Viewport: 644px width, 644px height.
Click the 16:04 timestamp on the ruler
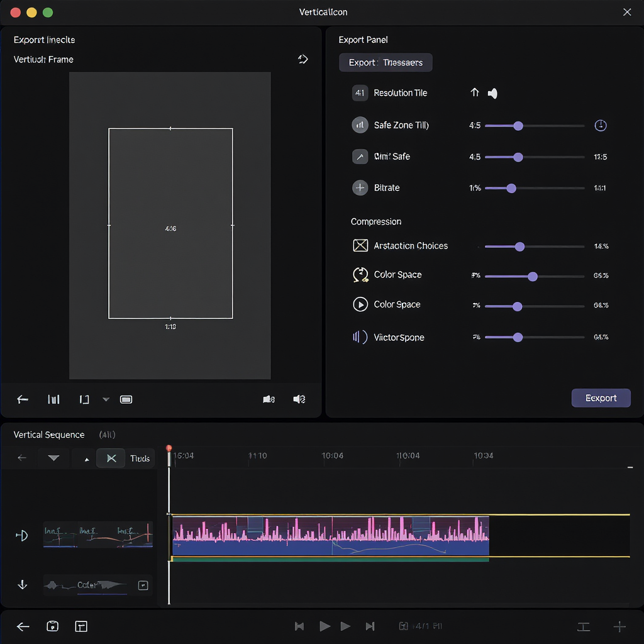tap(184, 455)
